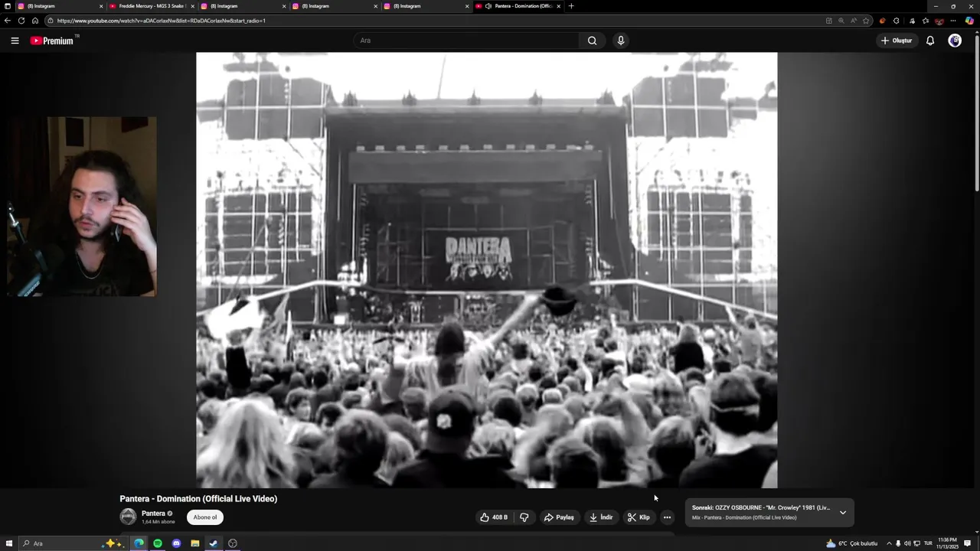This screenshot has width=980, height=551.
Task: Click the Pantera Domination video player
Action: click(x=487, y=270)
